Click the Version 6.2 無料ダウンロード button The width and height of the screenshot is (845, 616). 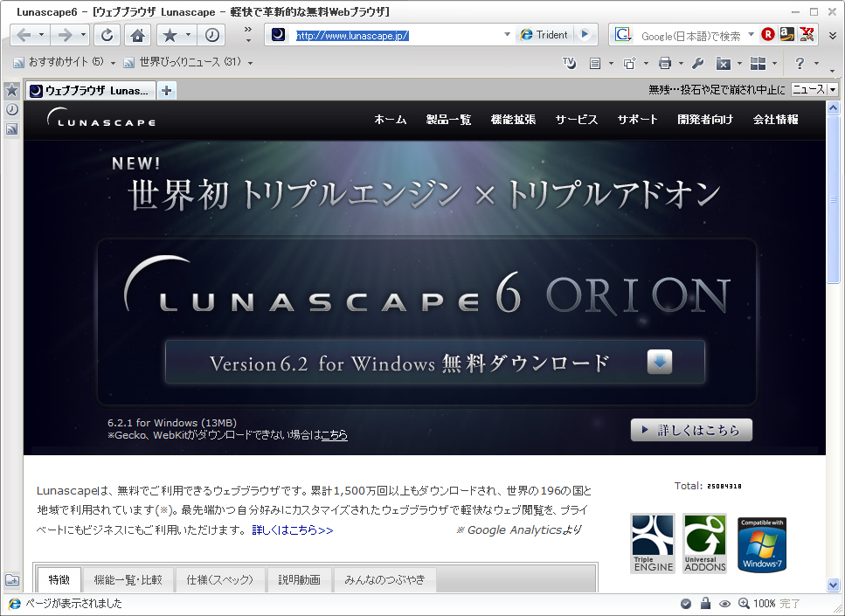(434, 363)
